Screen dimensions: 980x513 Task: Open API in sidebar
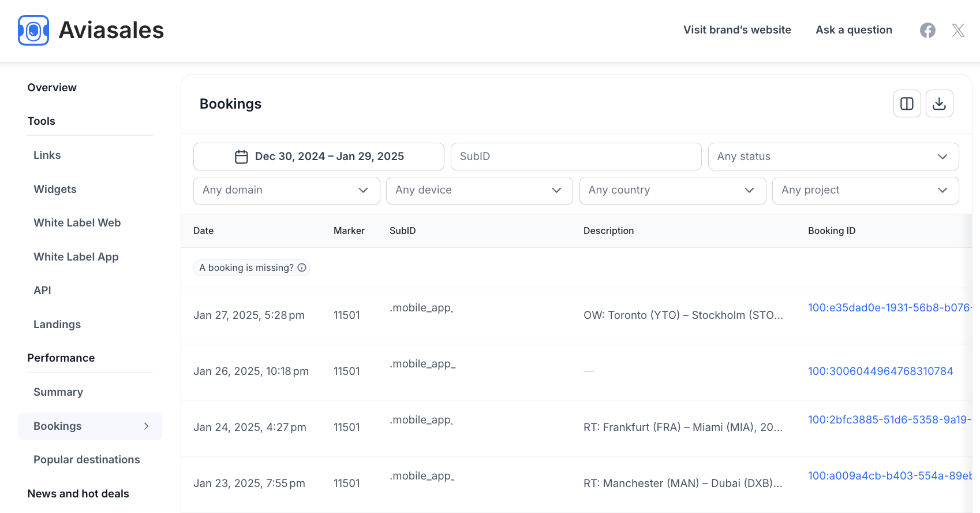(x=42, y=290)
